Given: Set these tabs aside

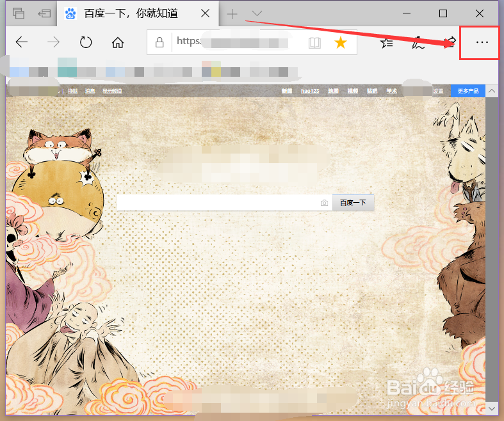Looking at the screenshot, I should click(44, 13).
